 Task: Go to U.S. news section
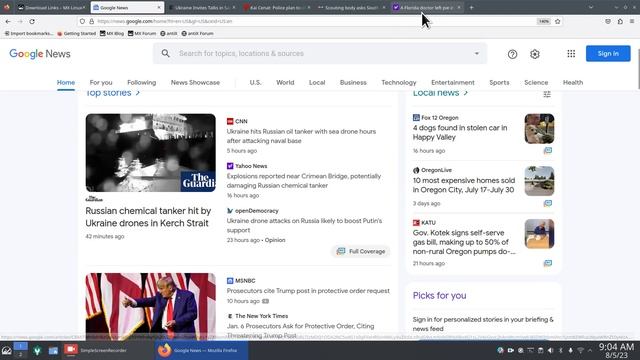[x=256, y=82]
